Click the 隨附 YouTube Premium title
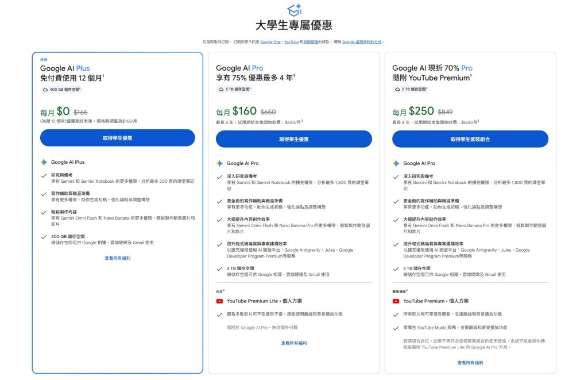Image resolution: width=588 pixels, height=380 pixels. 432,78
